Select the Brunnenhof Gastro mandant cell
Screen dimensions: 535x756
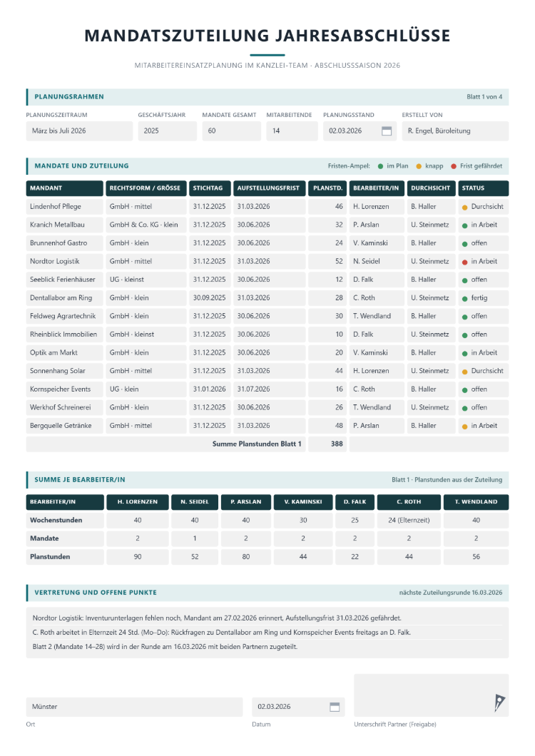pyautogui.click(x=65, y=243)
